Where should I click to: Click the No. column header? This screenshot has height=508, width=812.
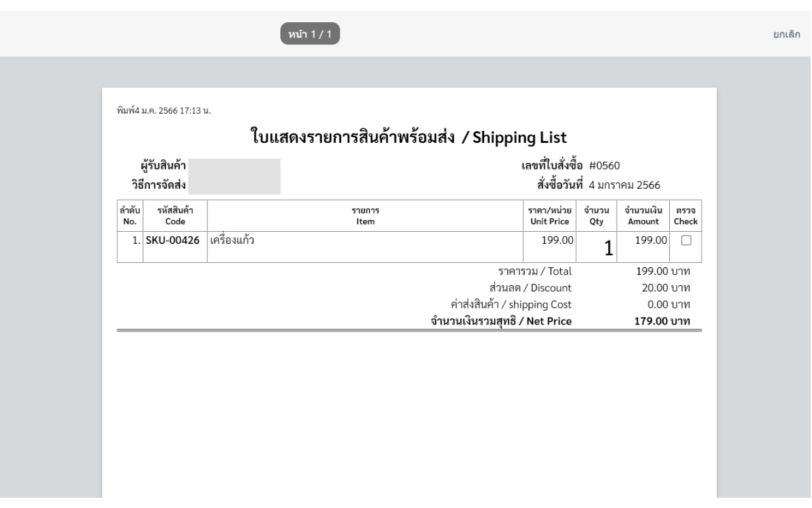130,216
